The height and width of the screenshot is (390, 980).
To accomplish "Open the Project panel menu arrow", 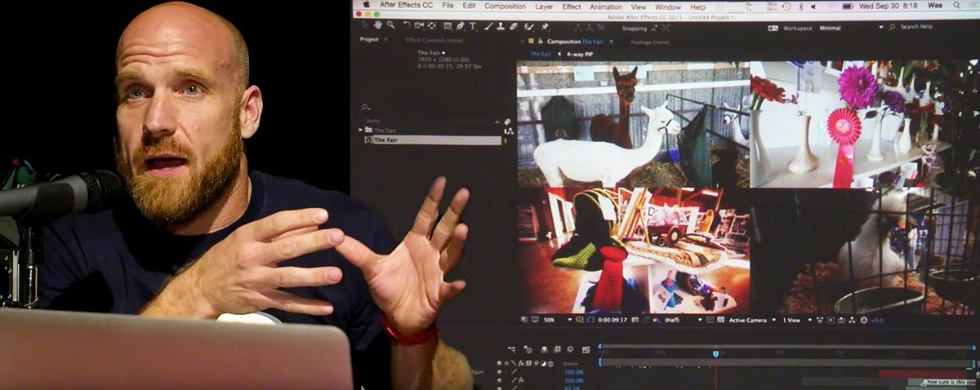I will (385, 39).
